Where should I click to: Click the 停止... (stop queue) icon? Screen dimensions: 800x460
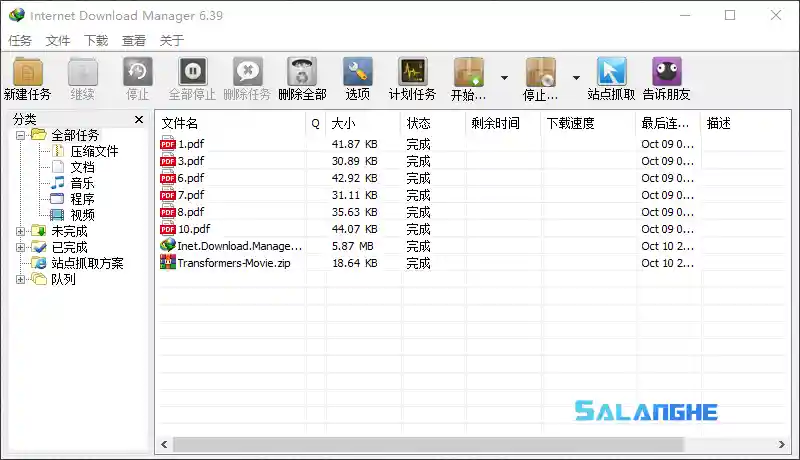pyautogui.click(x=540, y=72)
